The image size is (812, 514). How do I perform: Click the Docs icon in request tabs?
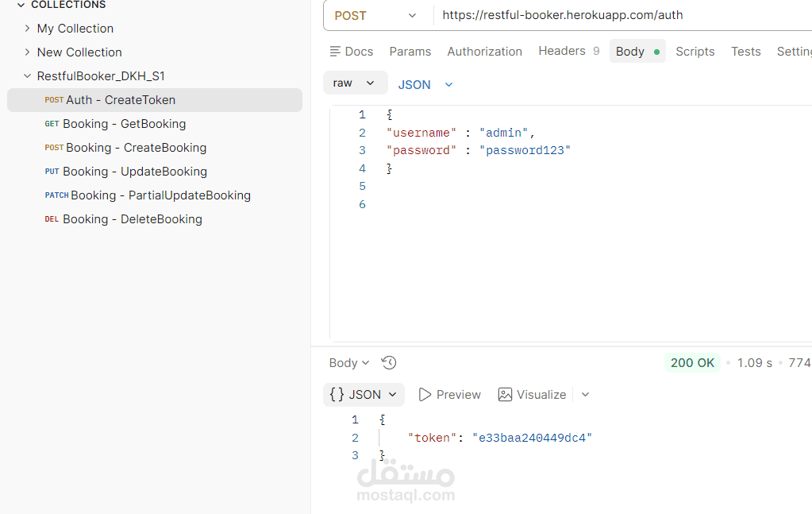(x=336, y=52)
